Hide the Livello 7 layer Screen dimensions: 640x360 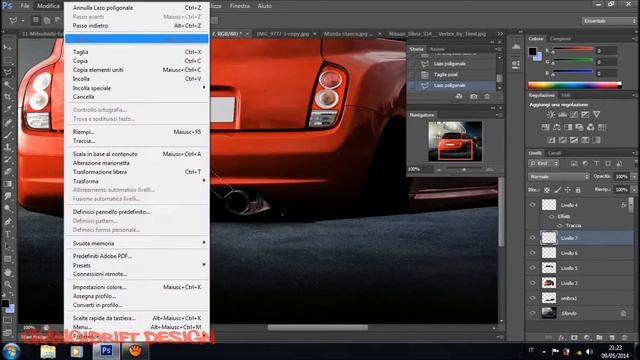(532, 238)
